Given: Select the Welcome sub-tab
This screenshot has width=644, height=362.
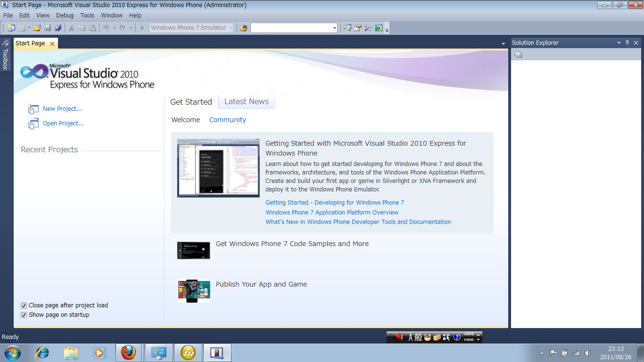Looking at the screenshot, I should pos(185,120).
